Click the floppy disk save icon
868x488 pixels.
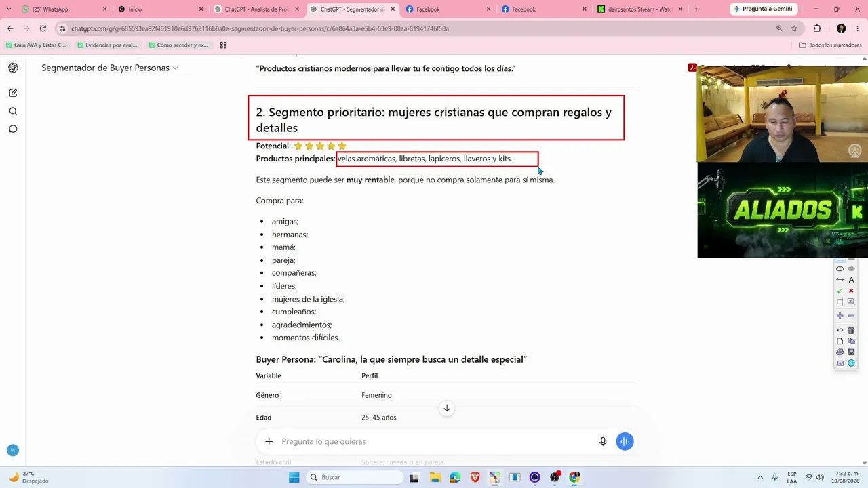click(851, 352)
